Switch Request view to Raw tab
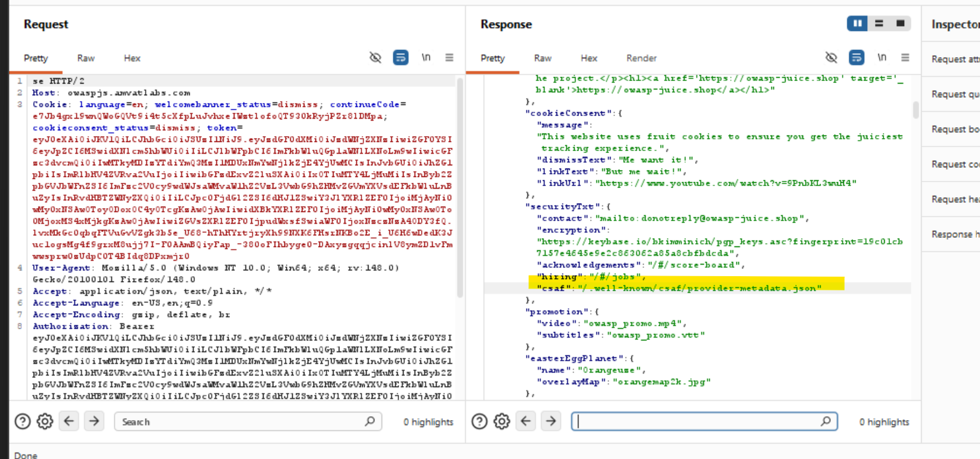980x459 pixels. point(85,58)
